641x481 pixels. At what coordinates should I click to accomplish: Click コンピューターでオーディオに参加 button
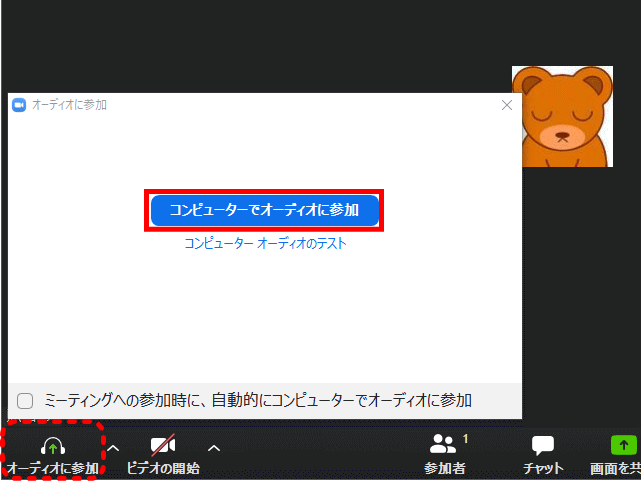264,210
